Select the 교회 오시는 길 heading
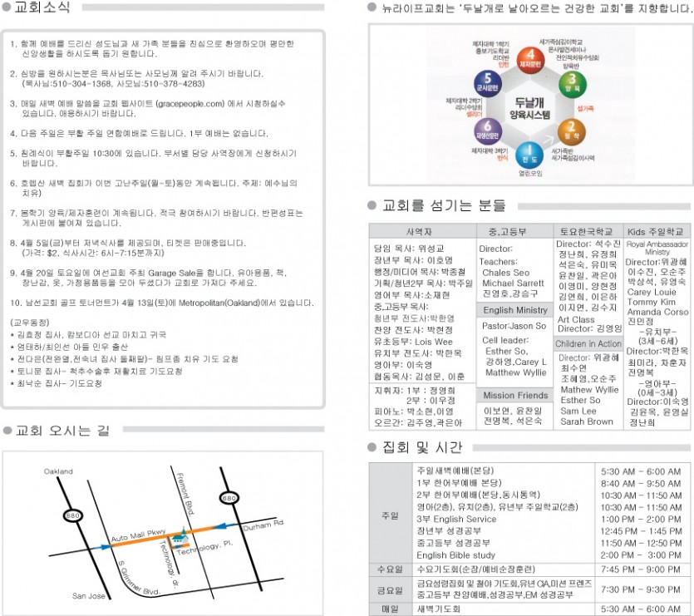Viewport: 694px width, 616px height. (62, 430)
